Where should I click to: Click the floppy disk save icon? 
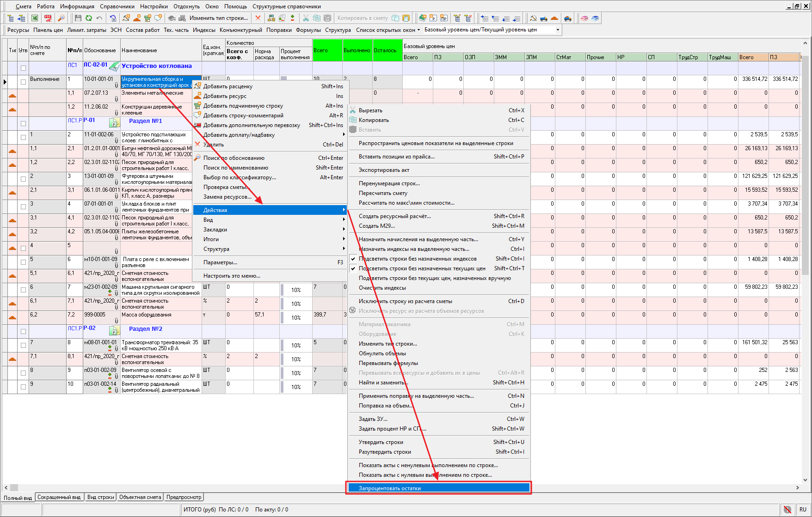point(78,18)
